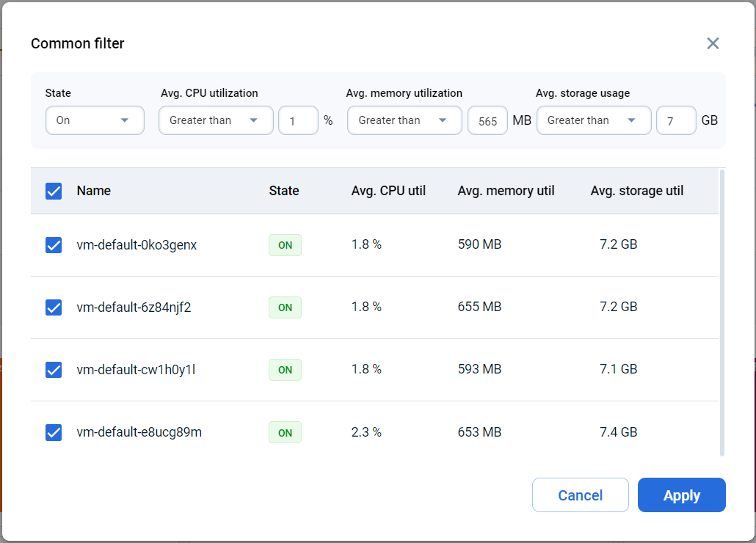The image size is (756, 543).
Task: Click ON state badge for vm-default-e8ucg89m
Action: (x=285, y=432)
